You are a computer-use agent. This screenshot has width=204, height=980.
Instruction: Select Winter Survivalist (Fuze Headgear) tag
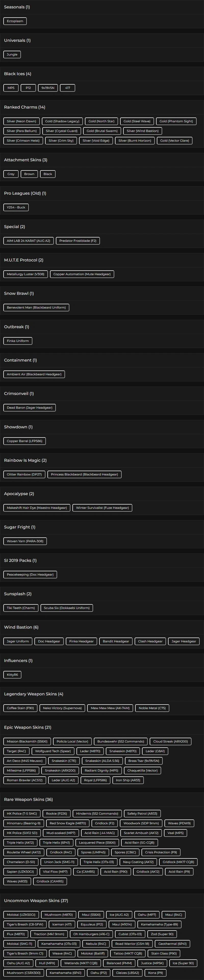click(x=102, y=508)
